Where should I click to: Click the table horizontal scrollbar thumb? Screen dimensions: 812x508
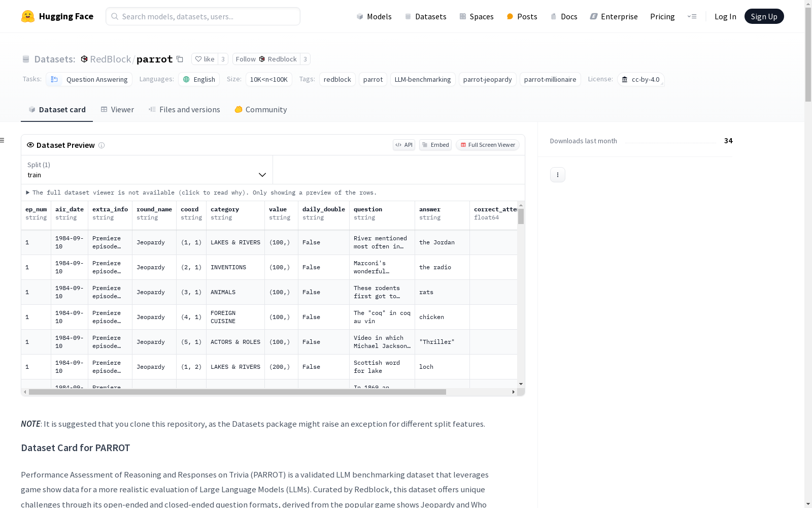[238, 392]
